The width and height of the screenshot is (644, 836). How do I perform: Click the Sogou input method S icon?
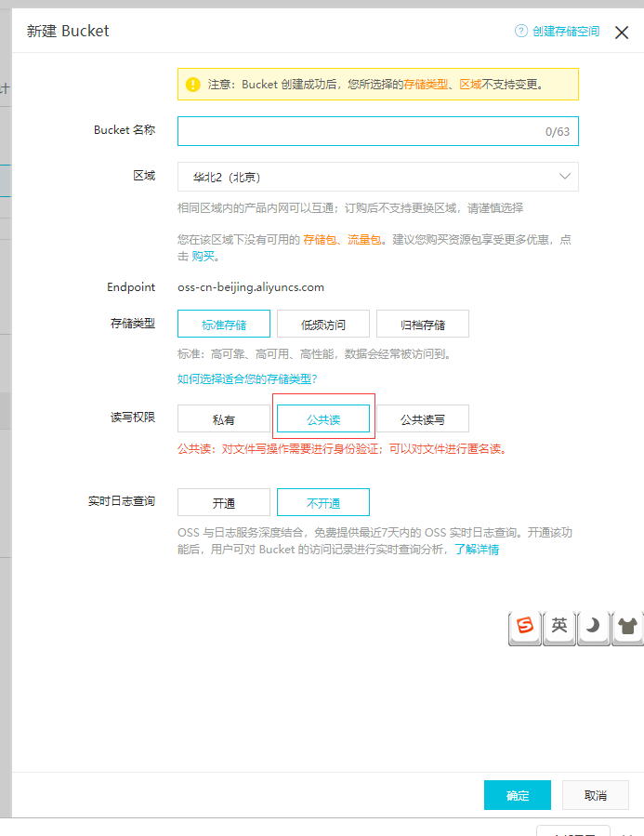[x=525, y=627]
